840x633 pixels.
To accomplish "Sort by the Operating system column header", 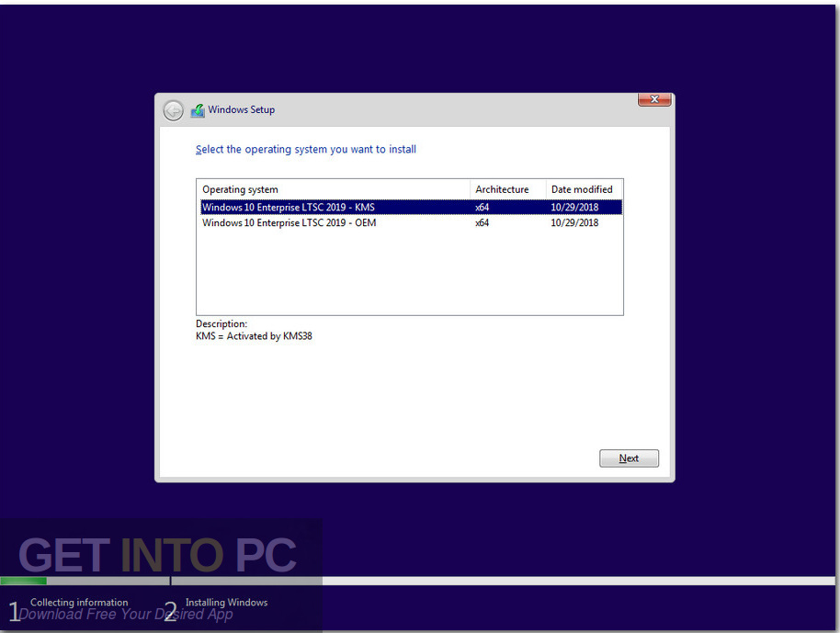I will pos(240,189).
